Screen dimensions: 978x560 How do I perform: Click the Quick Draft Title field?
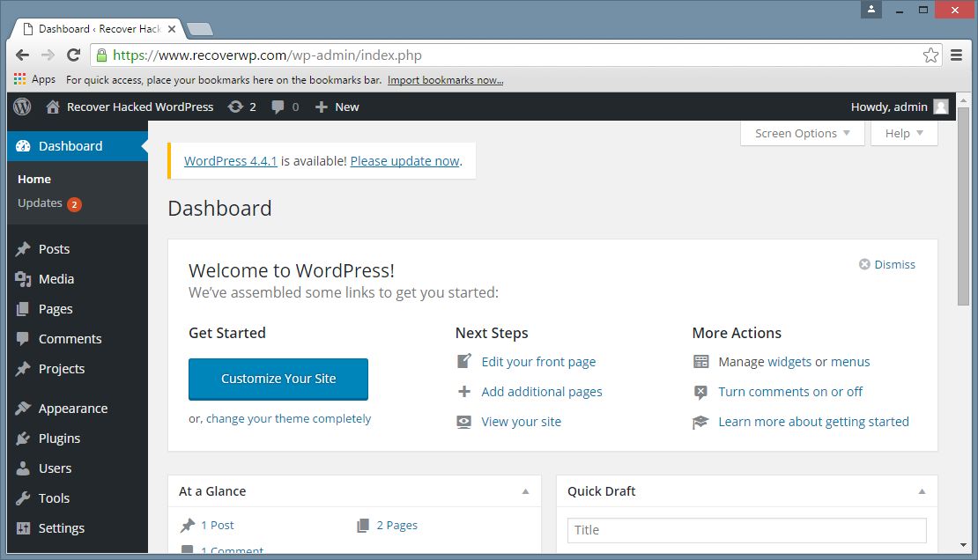click(x=746, y=530)
